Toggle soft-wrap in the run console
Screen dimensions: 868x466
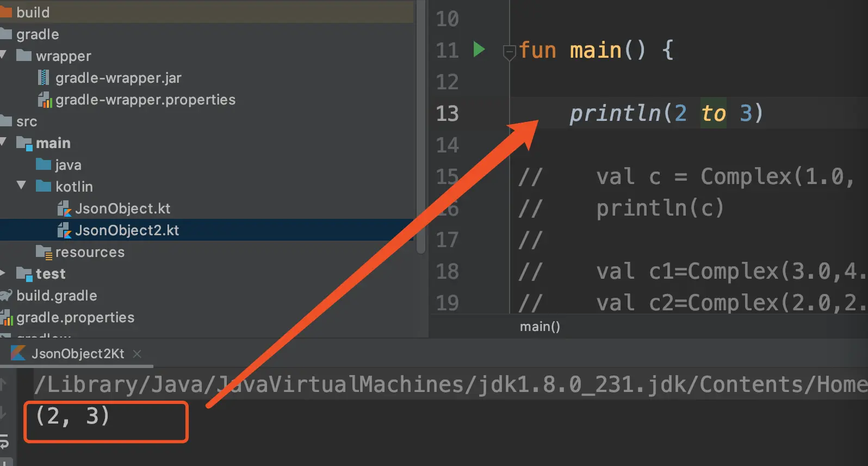coord(4,441)
